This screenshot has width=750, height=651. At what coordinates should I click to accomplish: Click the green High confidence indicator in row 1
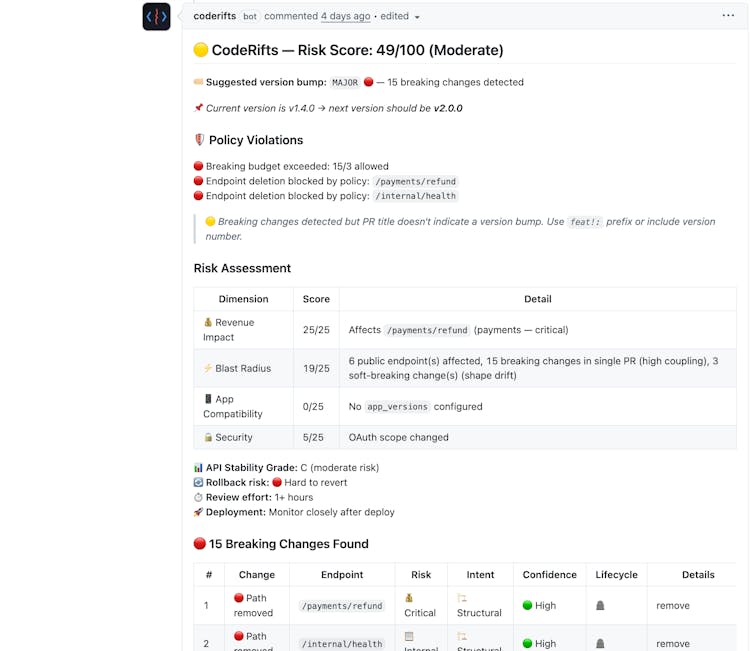527,606
